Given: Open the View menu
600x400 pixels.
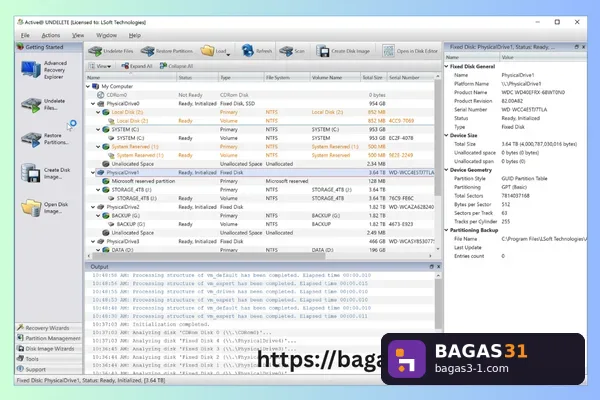Looking at the screenshot, I should 78,35.
